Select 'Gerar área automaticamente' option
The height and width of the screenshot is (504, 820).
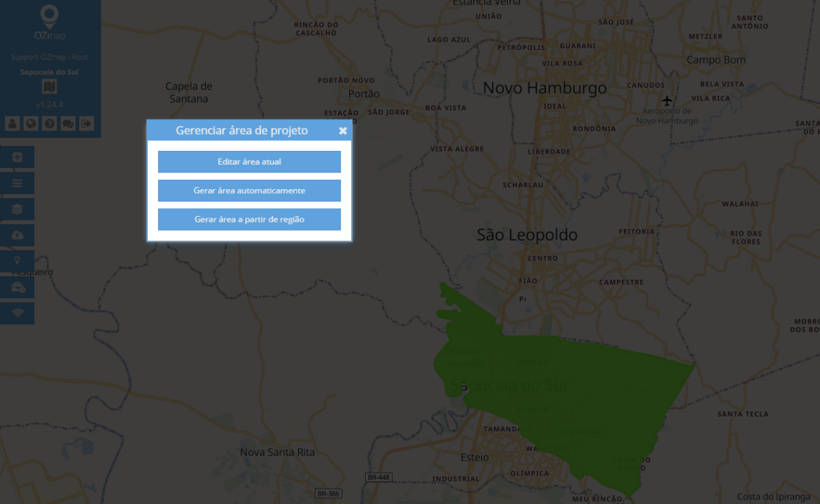(250, 190)
